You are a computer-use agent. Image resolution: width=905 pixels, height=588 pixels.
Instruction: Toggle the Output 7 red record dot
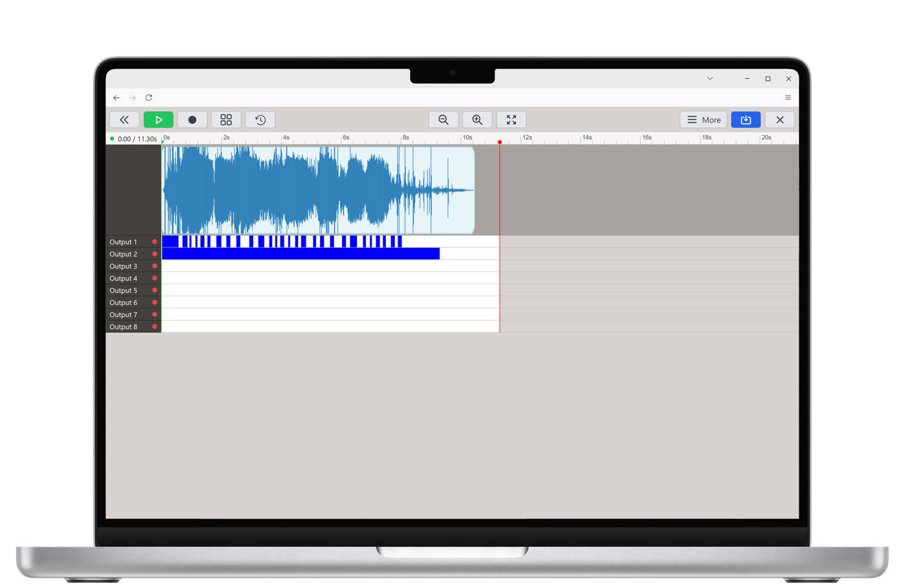point(154,315)
